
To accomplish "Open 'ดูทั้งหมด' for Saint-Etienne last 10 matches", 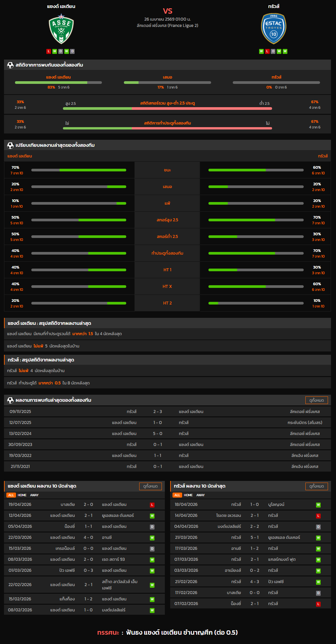I will click(150, 486).
